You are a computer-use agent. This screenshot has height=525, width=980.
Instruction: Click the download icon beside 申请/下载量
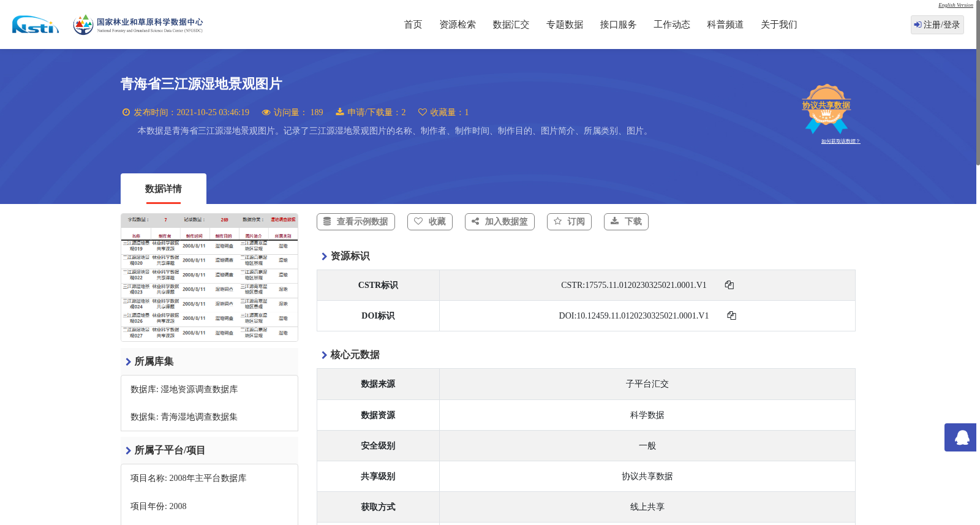click(340, 112)
